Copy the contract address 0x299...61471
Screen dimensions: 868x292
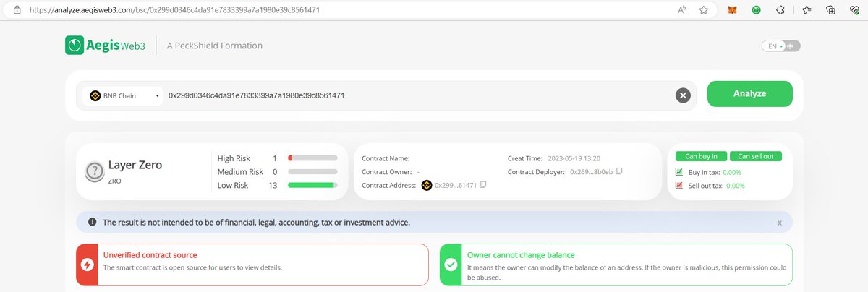pyautogui.click(x=483, y=186)
